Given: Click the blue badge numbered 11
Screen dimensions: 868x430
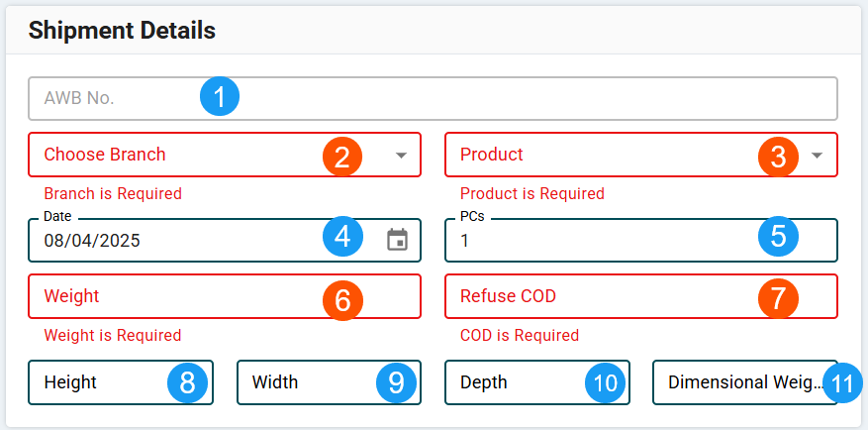Looking at the screenshot, I should [x=842, y=382].
